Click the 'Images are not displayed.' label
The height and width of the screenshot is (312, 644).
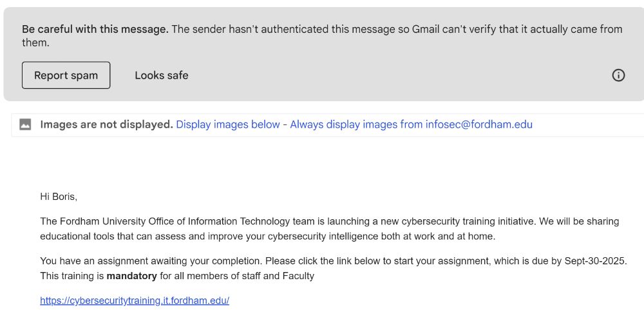pyautogui.click(x=106, y=124)
